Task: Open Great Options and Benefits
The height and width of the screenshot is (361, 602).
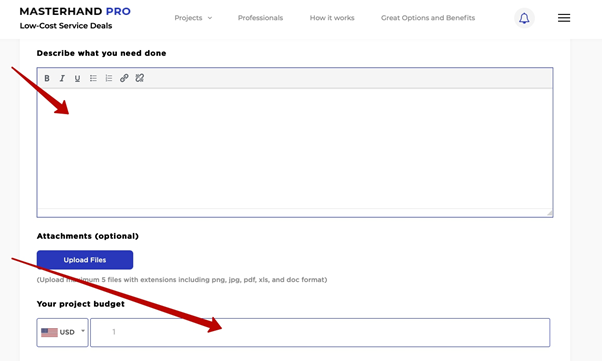Action: 428,18
